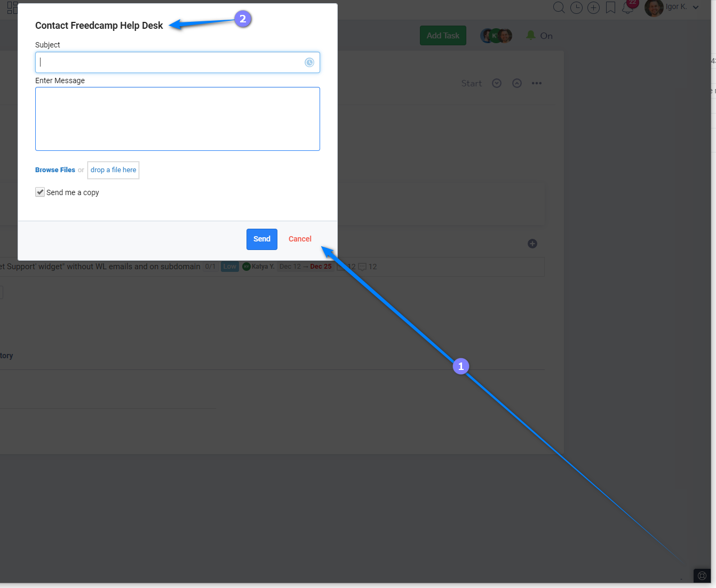Viewport: 716px width, 588px height.
Task: Open the three-dots more options menu
Action: click(x=537, y=83)
